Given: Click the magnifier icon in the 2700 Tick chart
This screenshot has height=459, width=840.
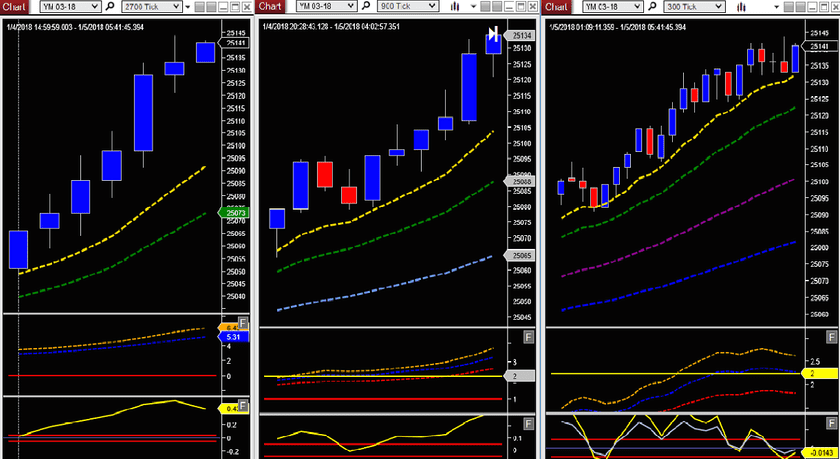Looking at the screenshot, I should tap(110, 6).
